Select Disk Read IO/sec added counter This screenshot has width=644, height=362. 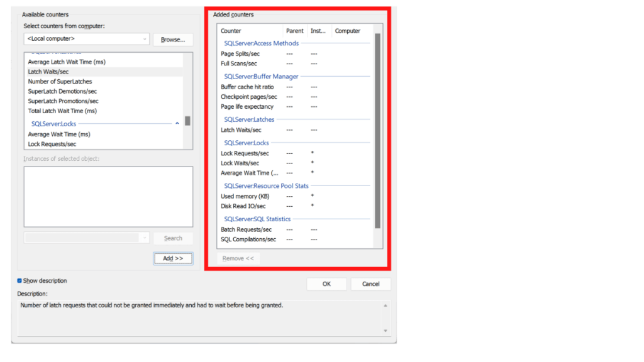(243, 206)
